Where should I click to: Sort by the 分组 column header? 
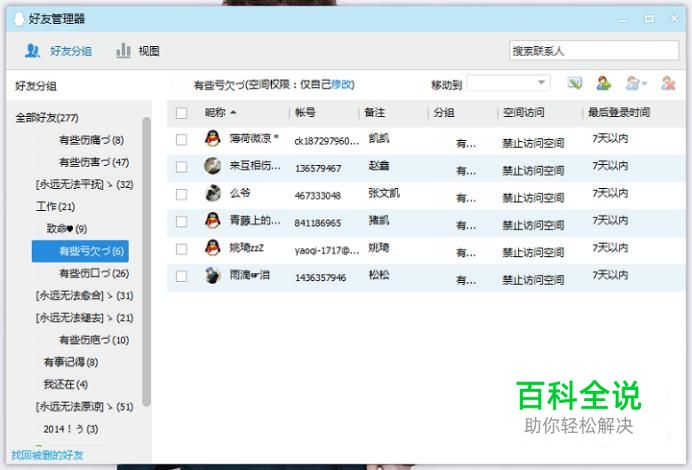point(444,113)
